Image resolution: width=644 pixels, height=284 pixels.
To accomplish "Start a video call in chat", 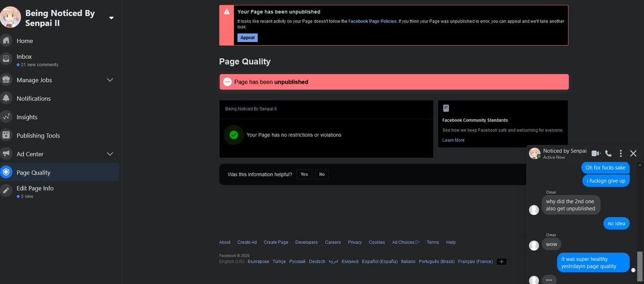I will 595,154.
